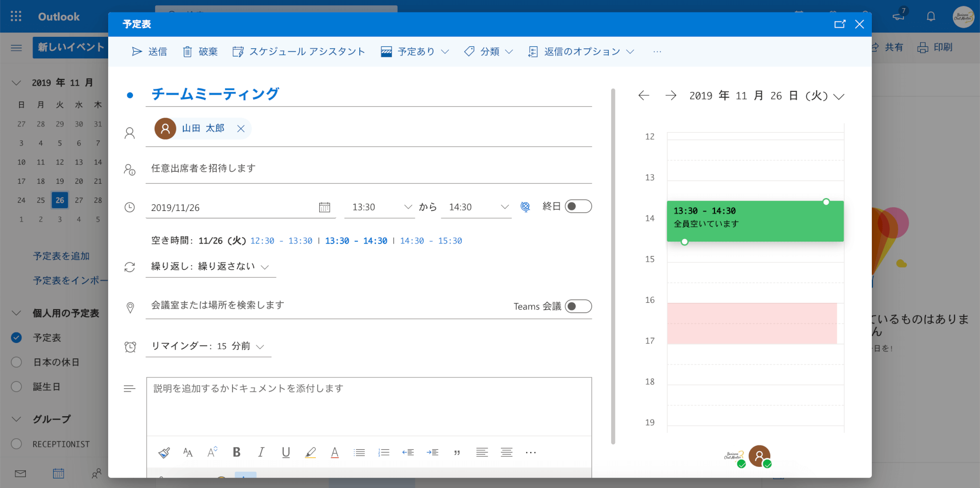Open the Scheduling Assistant (スケジュール アシスタント)
This screenshot has width=980, height=488.
point(299,52)
